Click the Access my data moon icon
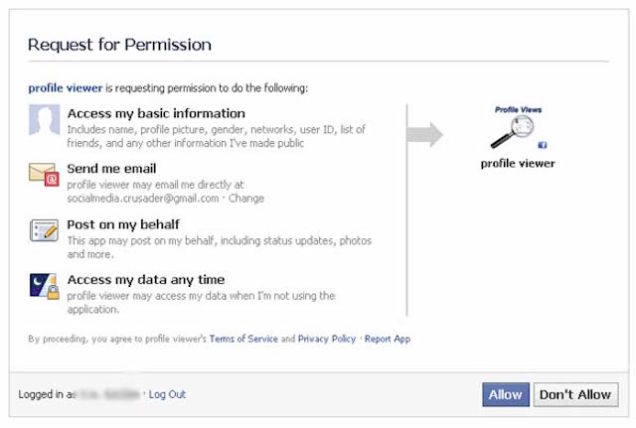The width and height of the screenshot is (636, 428). 43,286
